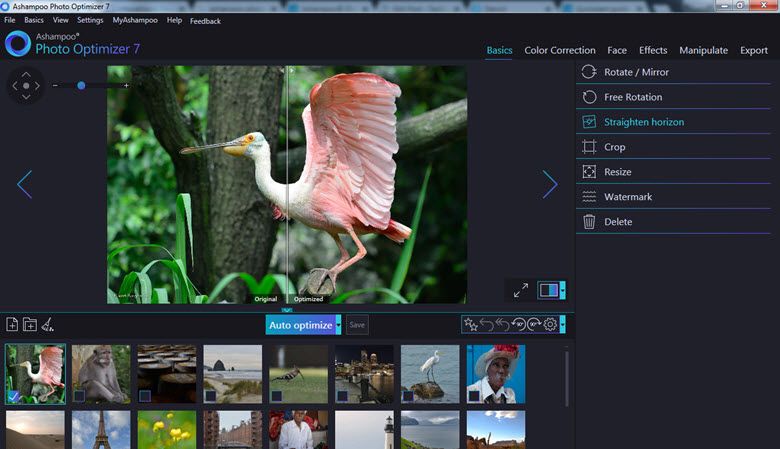
Task: Collapse the thumbnail panel with the chevron handle
Action: [287, 310]
